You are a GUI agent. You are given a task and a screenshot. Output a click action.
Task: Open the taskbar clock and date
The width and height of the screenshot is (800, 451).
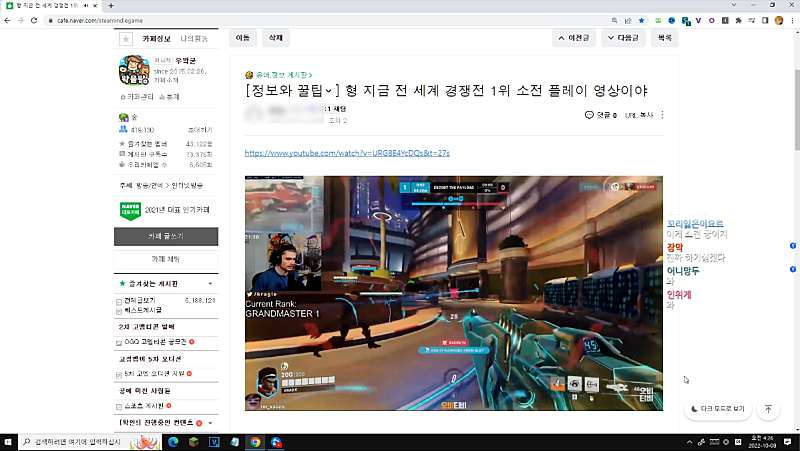click(762, 442)
